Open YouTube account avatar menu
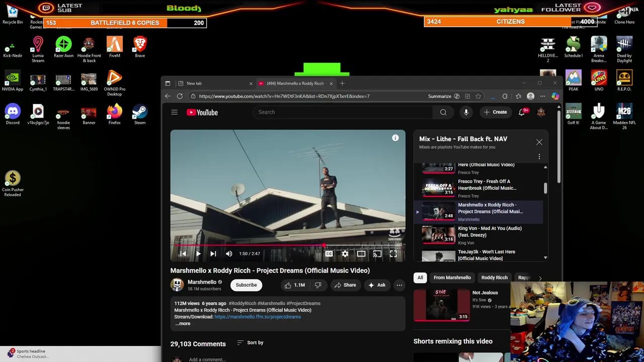This screenshot has height=362, width=644. click(541, 112)
